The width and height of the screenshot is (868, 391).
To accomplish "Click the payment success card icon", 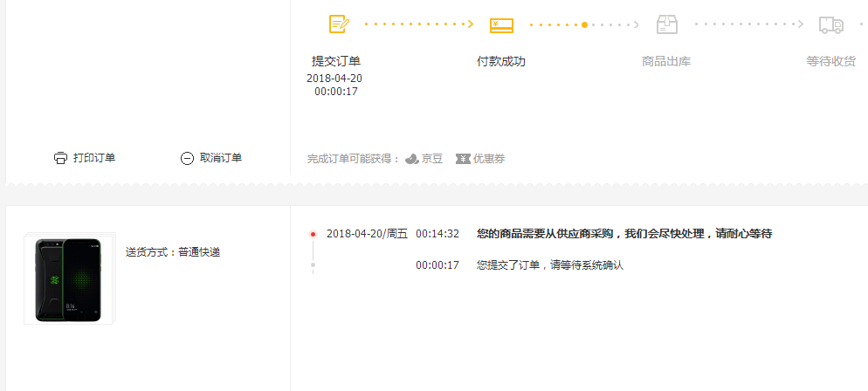I will click(x=501, y=25).
